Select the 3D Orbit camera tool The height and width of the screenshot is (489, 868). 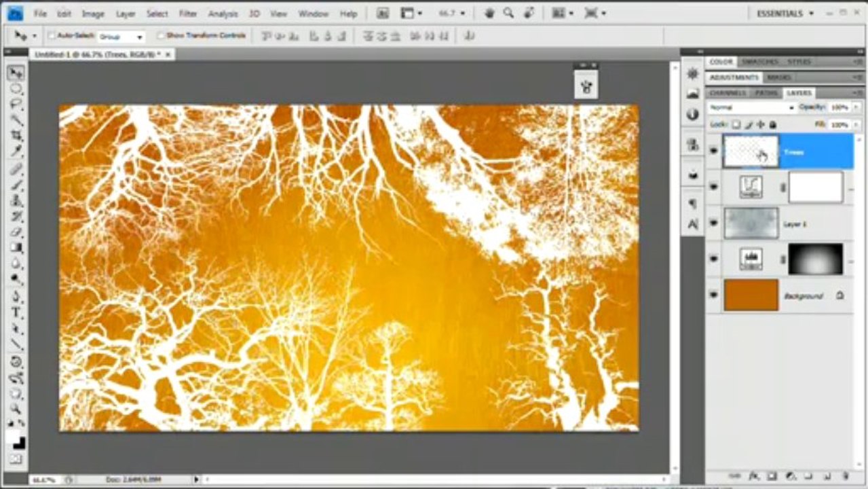pos(16,378)
